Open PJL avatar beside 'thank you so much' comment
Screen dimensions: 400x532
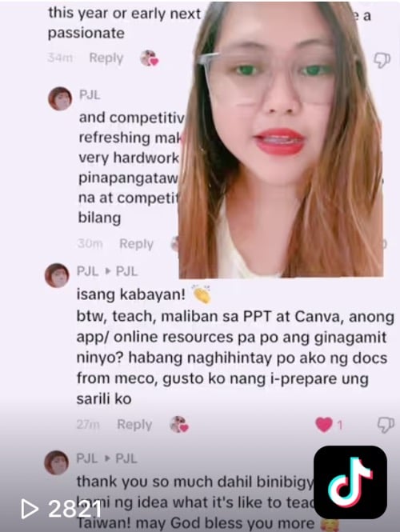[56, 462]
